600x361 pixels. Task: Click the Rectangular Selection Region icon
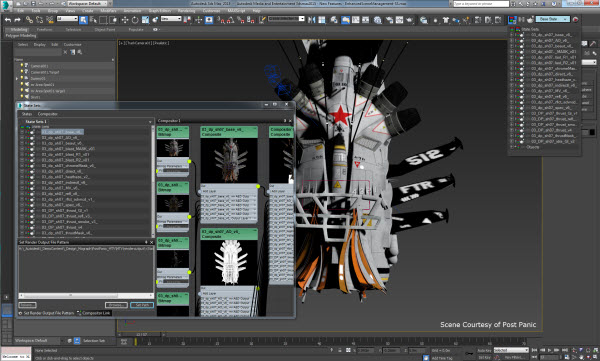click(x=103, y=20)
